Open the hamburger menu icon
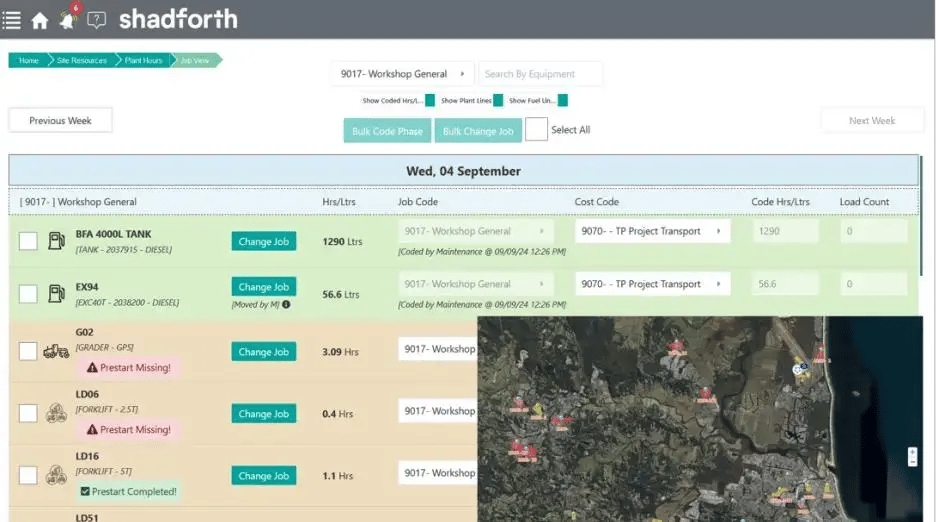This screenshot has width=939, height=522. click(11, 20)
